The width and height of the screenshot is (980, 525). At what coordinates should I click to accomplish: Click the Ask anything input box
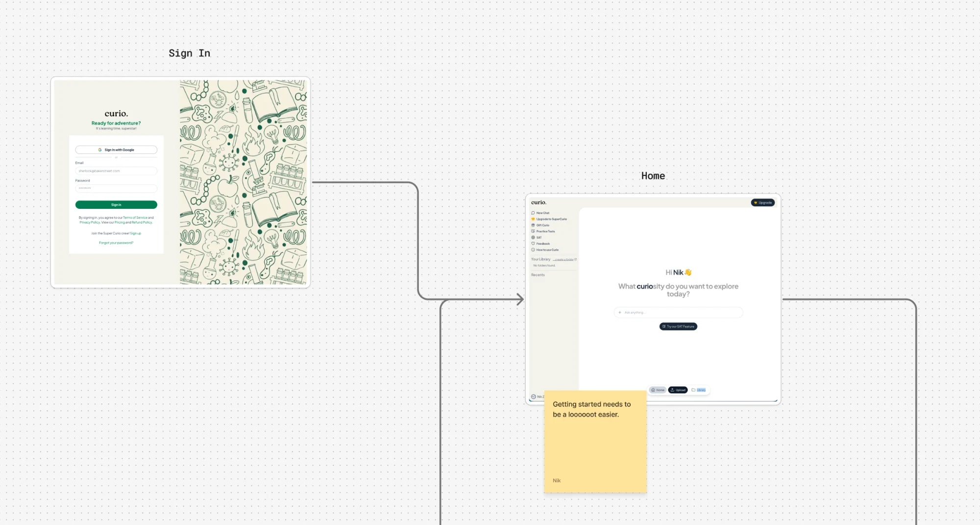click(x=678, y=312)
